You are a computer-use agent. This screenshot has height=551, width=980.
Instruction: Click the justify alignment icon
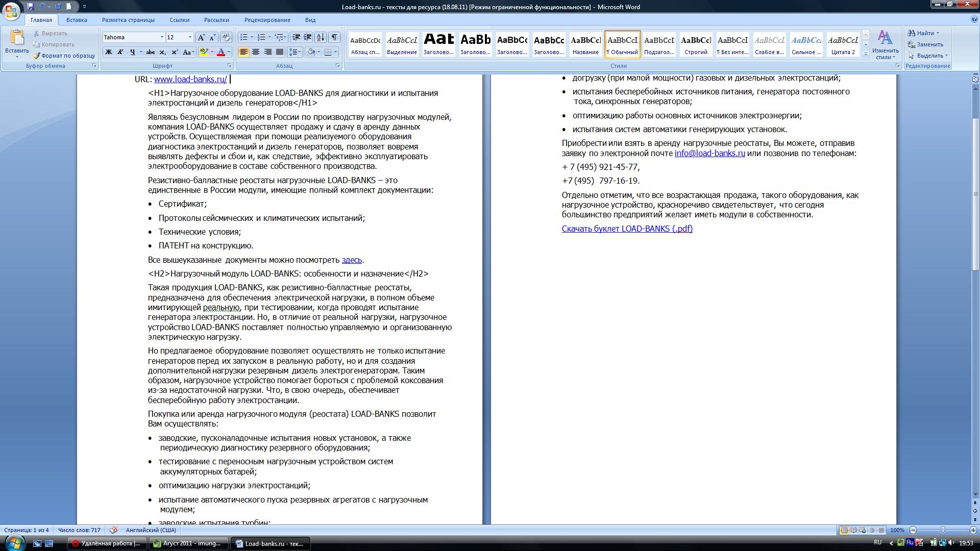click(x=280, y=52)
